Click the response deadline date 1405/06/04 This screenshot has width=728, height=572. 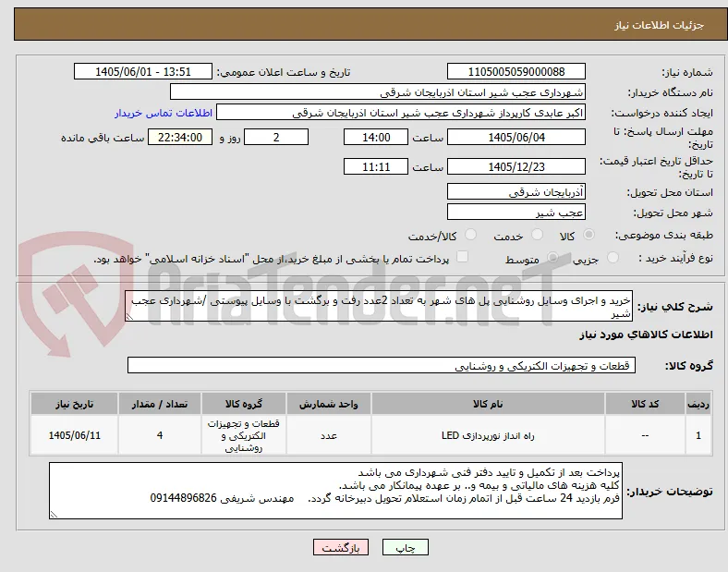pyautogui.click(x=516, y=137)
